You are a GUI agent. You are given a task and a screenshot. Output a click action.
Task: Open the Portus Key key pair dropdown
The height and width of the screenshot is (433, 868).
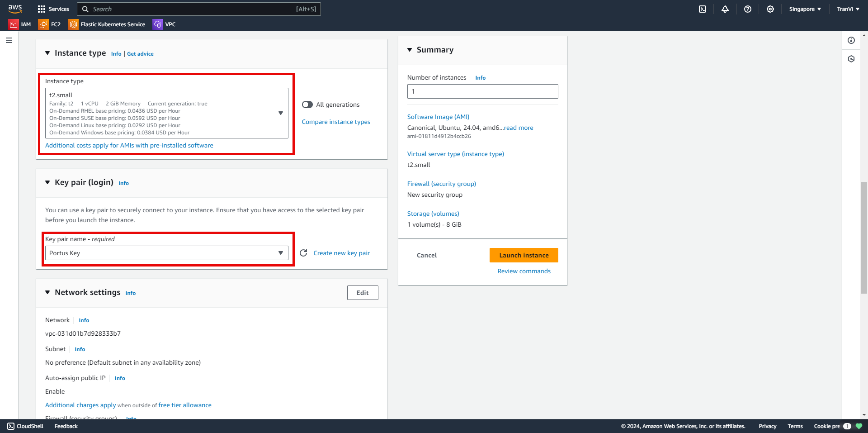[166, 253]
